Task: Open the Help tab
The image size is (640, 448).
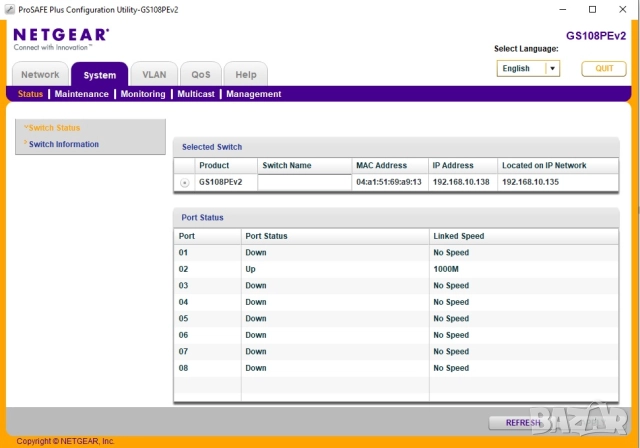Action: tap(245, 75)
